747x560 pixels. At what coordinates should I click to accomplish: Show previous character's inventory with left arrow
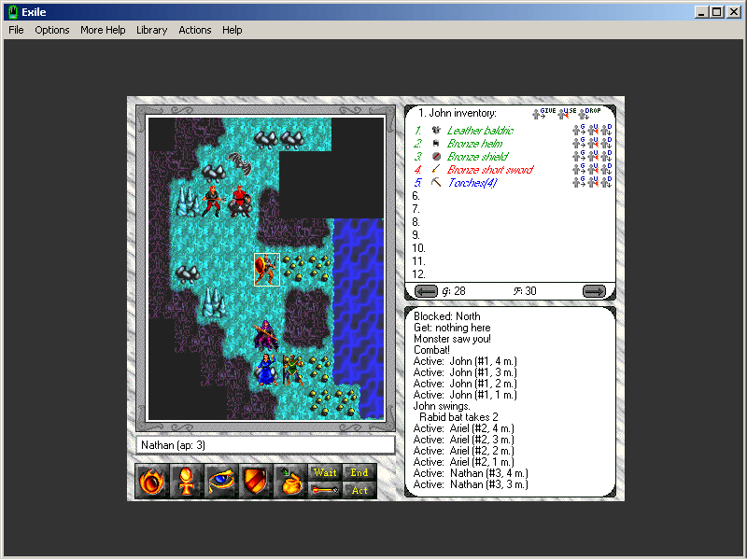point(426,291)
